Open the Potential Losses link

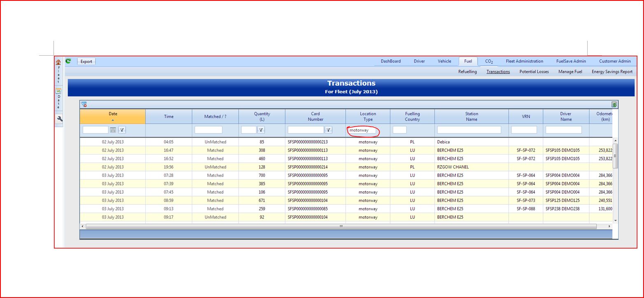click(534, 72)
